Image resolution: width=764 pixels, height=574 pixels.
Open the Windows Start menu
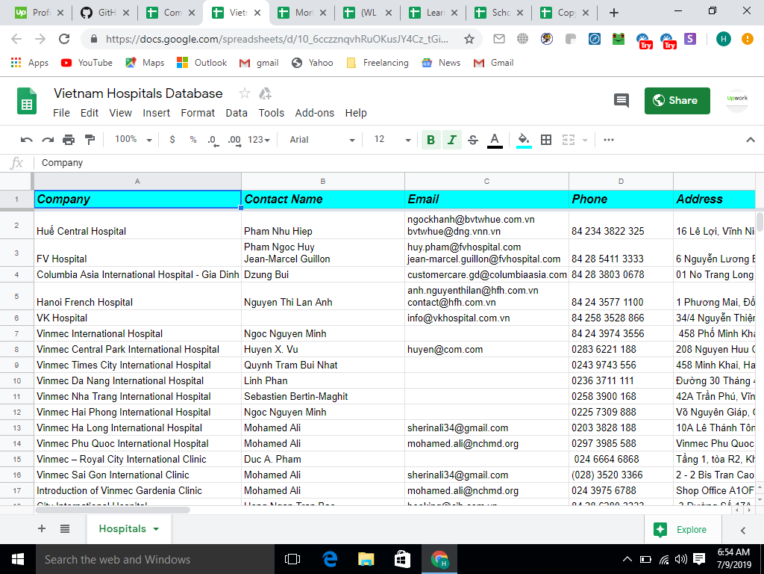pyautogui.click(x=18, y=559)
